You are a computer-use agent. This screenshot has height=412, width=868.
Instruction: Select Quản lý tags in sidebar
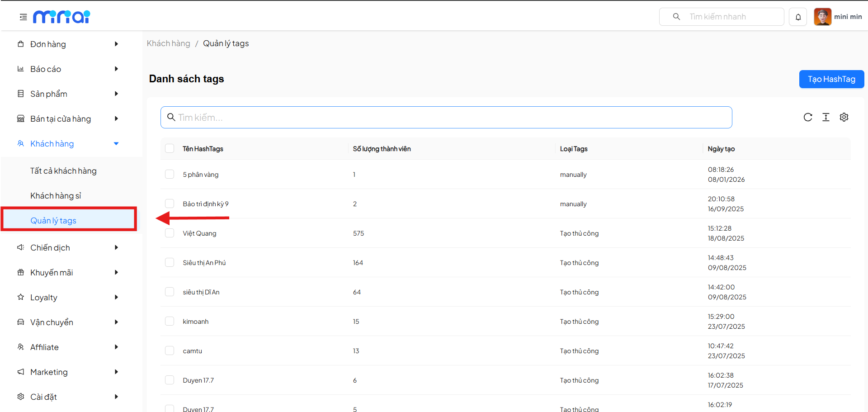(53, 221)
